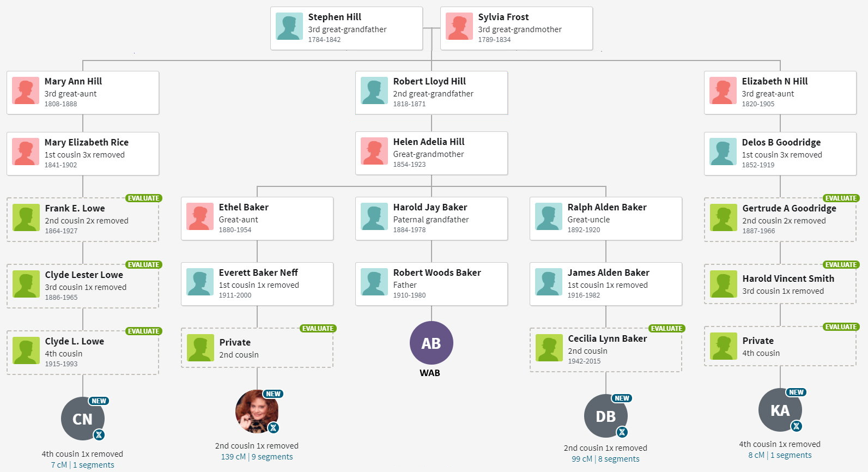Click the KA match avatar circle

tap(780, 410)
